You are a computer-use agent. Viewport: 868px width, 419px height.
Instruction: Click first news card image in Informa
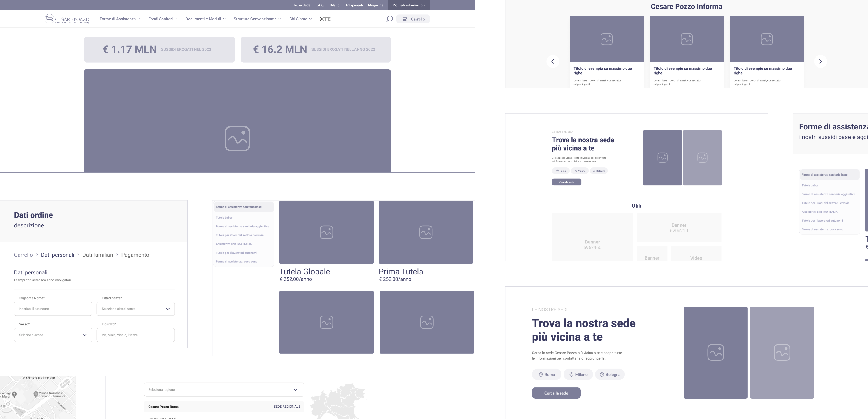[x=606, y=39]
